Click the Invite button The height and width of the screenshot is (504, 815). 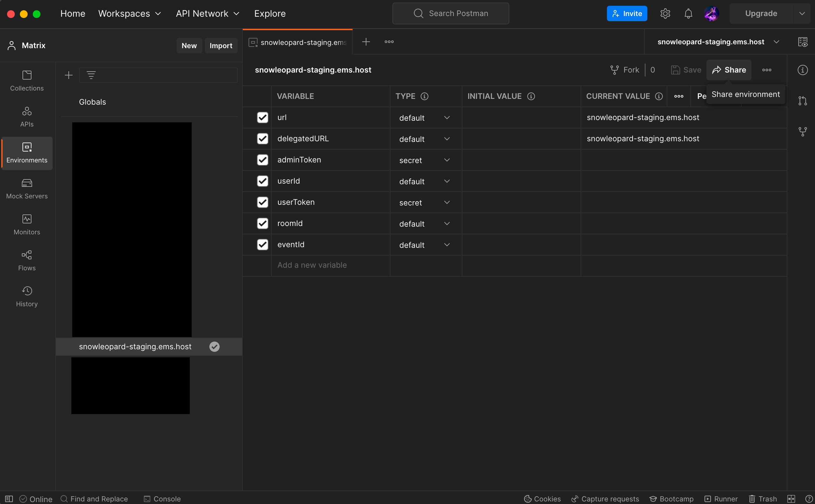click(x=627, y=14)
